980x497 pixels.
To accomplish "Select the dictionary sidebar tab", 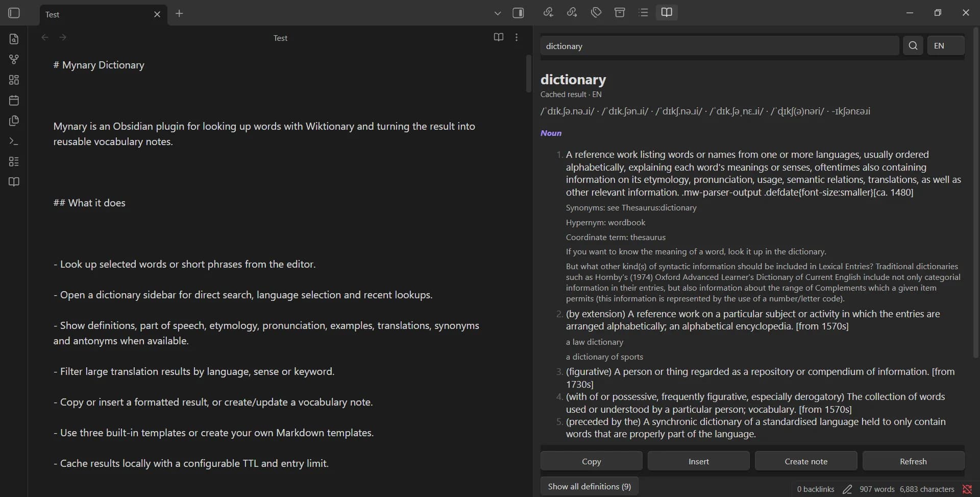I will point(667,12).
